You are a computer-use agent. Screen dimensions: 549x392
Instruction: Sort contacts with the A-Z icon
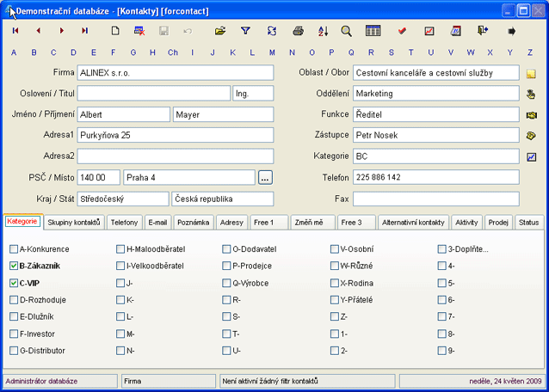click(x=323, y=31)
